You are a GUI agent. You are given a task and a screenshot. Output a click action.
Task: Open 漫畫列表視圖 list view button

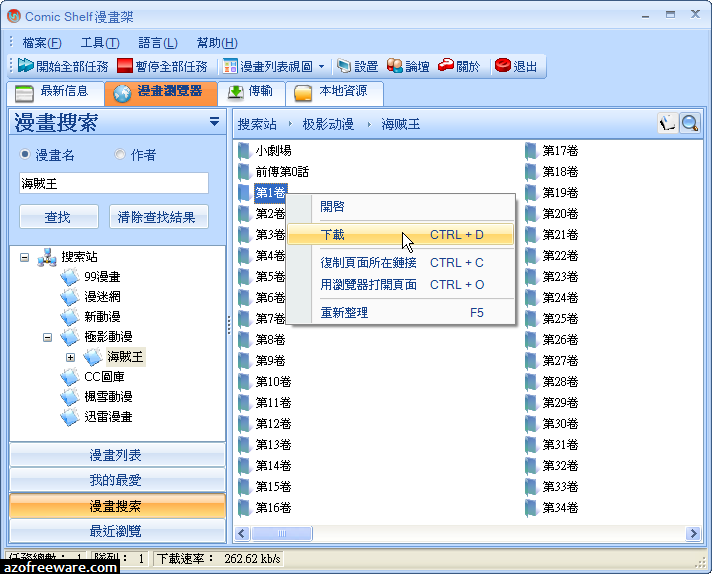coord(268,66)
